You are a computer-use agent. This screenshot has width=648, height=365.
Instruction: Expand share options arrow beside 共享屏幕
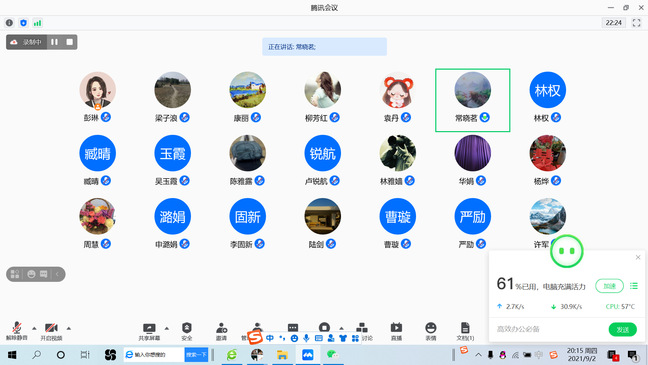(167, 328)
